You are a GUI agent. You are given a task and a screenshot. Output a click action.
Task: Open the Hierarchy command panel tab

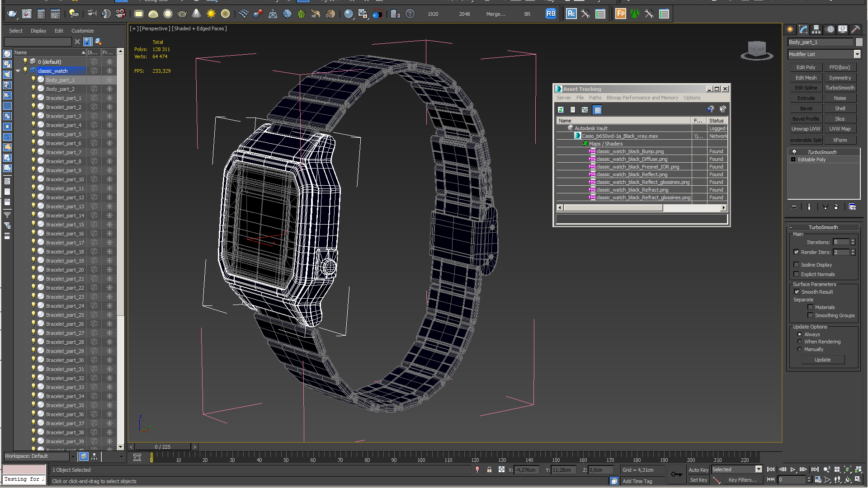click(x=816, y=29)
